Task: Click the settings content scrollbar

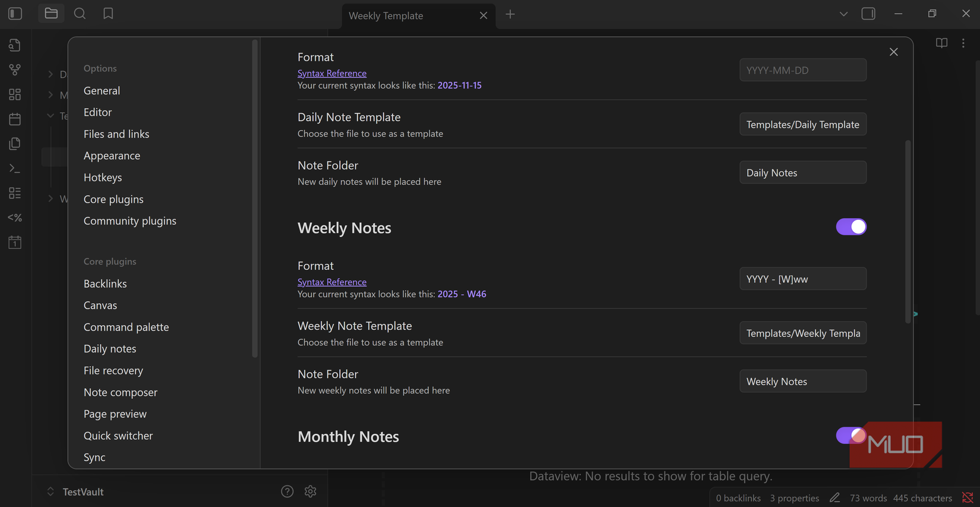Action: (908, 232)
